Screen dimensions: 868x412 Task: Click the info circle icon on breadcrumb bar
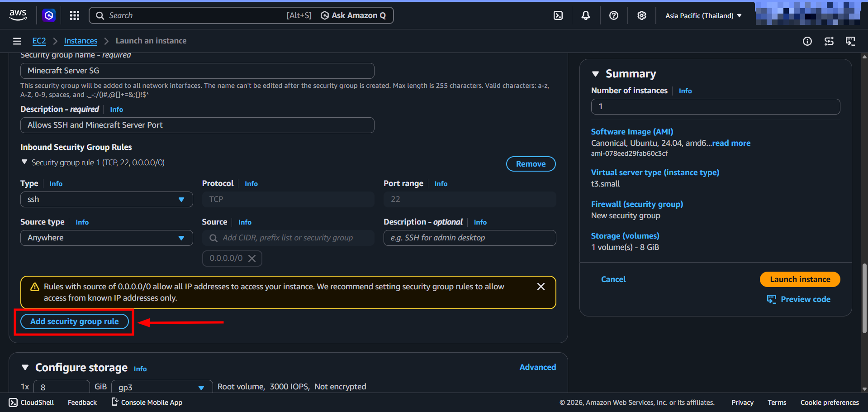(x=807, y=41)
